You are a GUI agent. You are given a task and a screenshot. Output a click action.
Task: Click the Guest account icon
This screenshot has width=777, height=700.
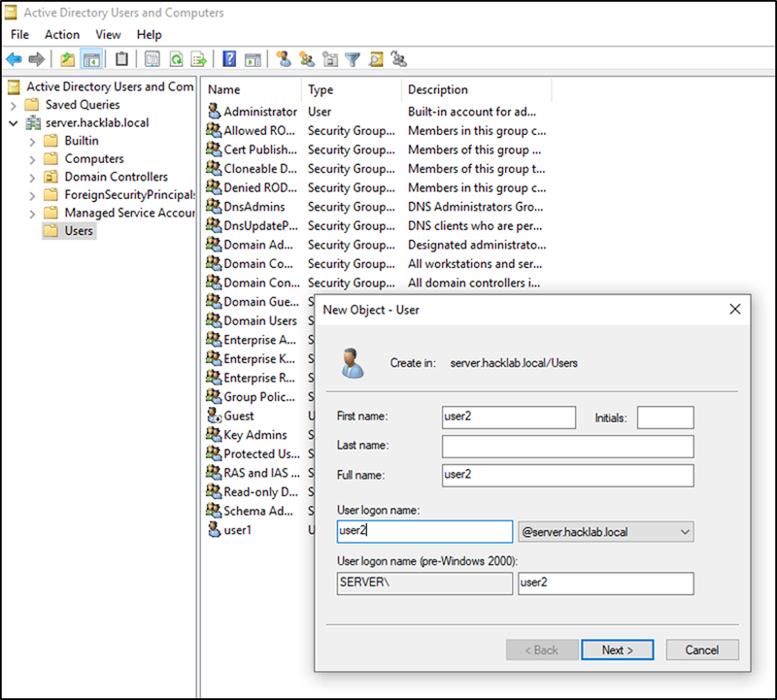[214, 416]
